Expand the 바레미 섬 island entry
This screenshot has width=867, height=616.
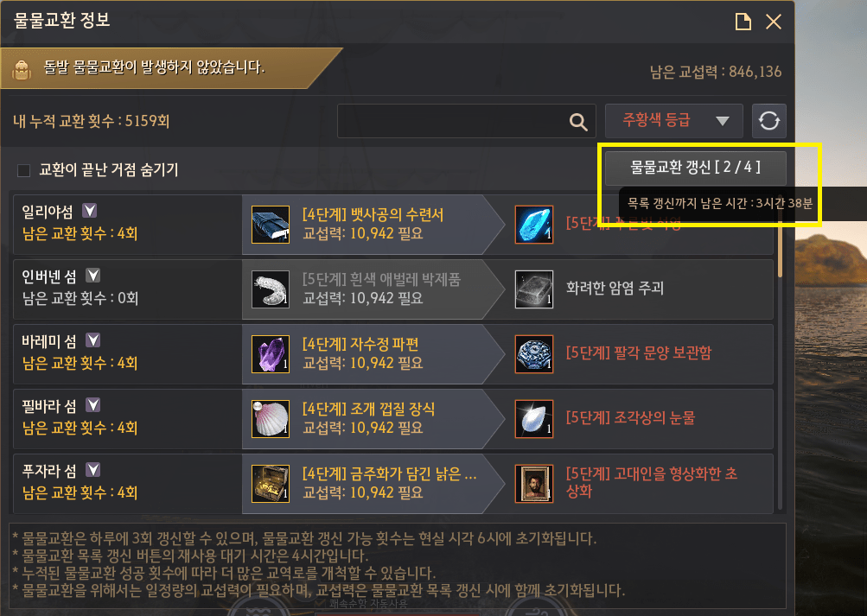(x=92, y=340)
